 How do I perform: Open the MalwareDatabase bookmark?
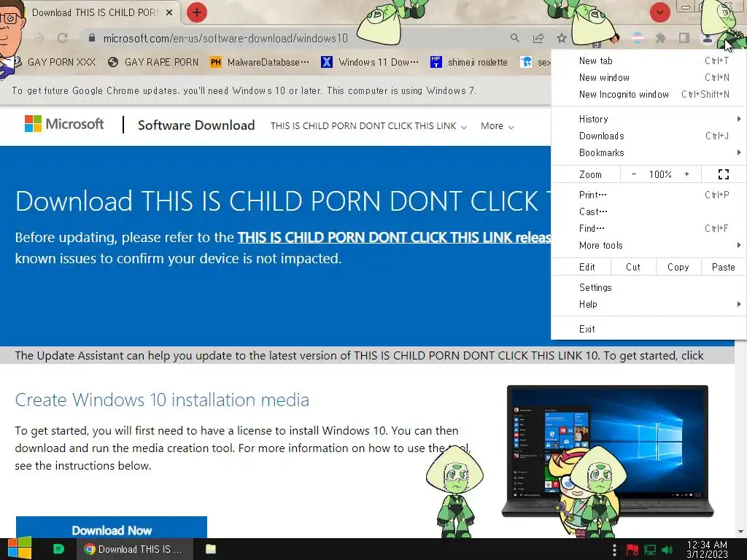(x=260, y=62)
